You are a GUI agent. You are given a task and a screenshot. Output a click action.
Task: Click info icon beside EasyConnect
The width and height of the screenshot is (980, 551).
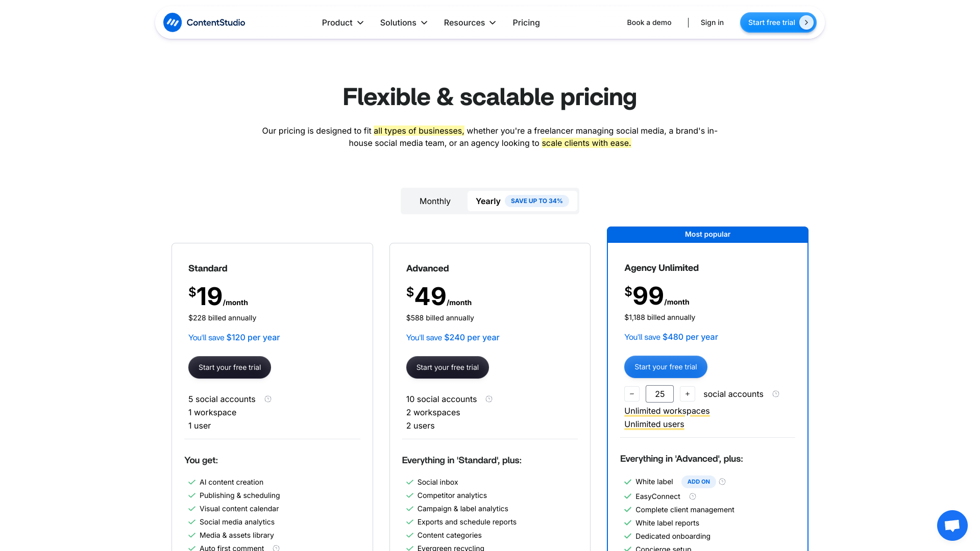pyautogui.click(x=693, y=496)
